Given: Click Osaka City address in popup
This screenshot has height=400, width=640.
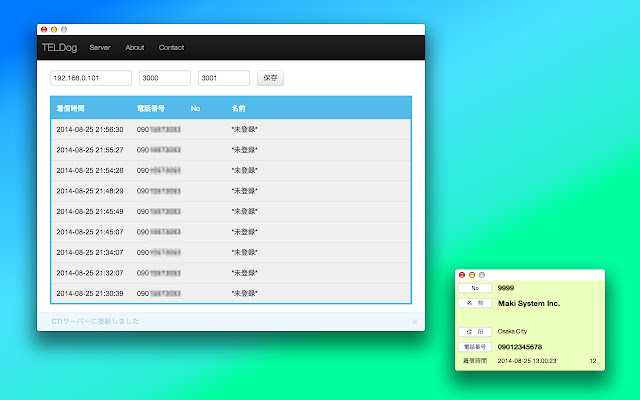Looking at the screenshot, I should pos(512,331).
